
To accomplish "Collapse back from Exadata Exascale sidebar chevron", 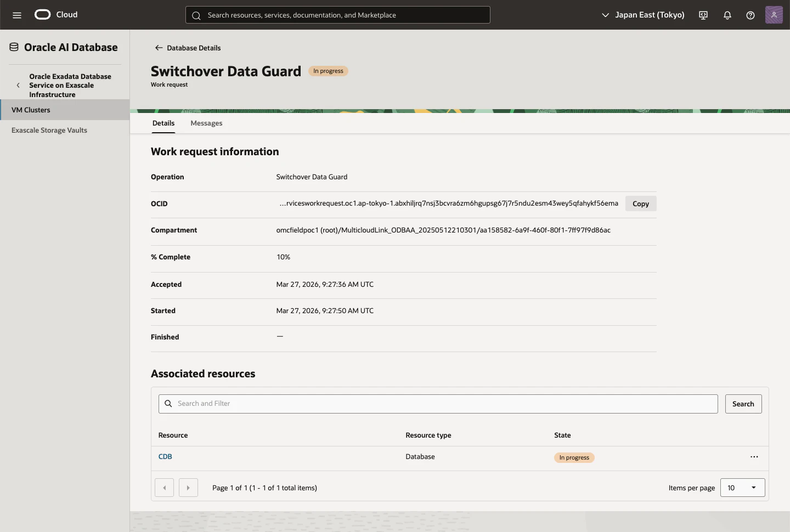I will 18,86.
